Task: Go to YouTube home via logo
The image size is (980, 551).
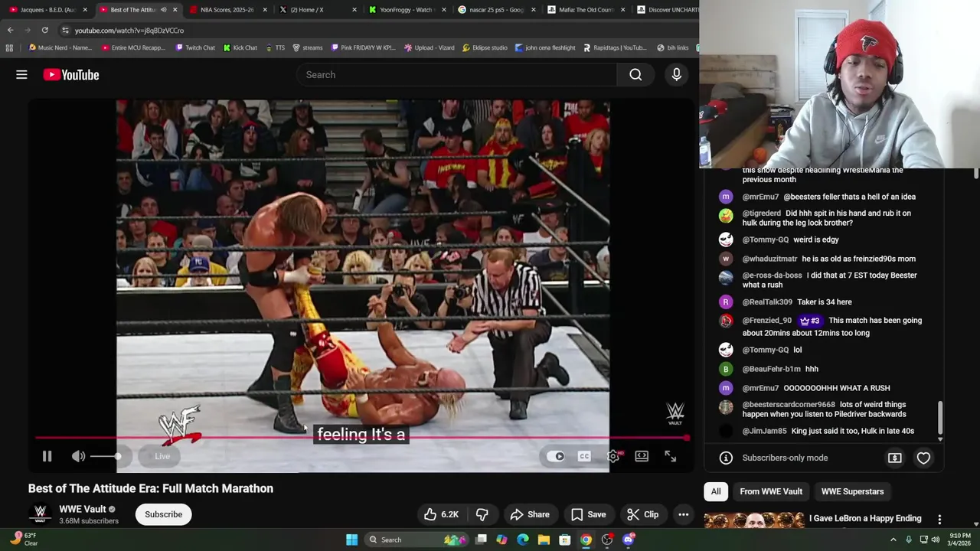Action: pyautogui.click(x=71, y=74)
